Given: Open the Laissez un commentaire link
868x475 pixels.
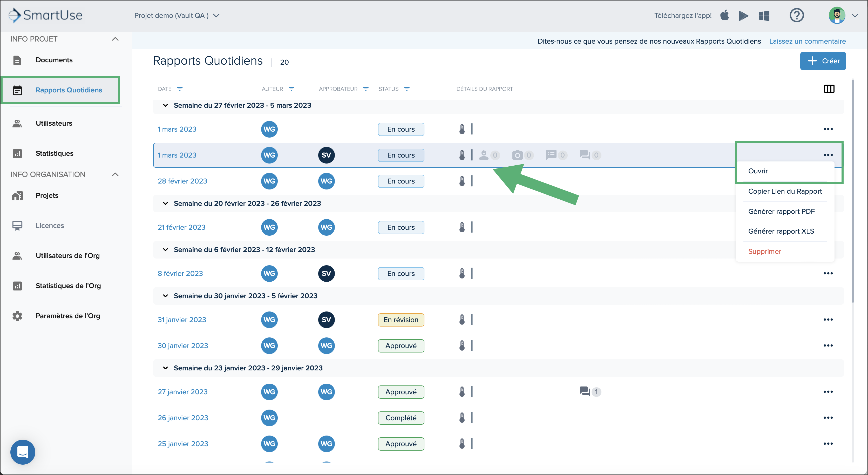Looking at the screenshot, I should (x=807, y=41).
